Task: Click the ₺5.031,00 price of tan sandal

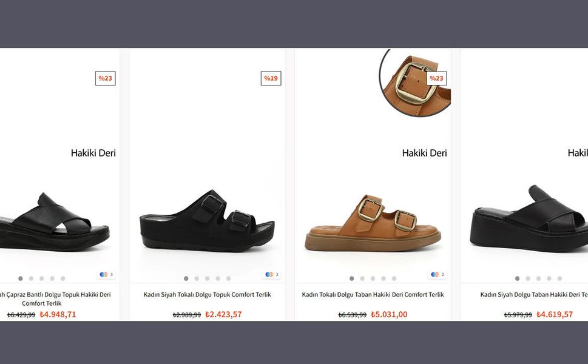Action: (x=389, y=314)
